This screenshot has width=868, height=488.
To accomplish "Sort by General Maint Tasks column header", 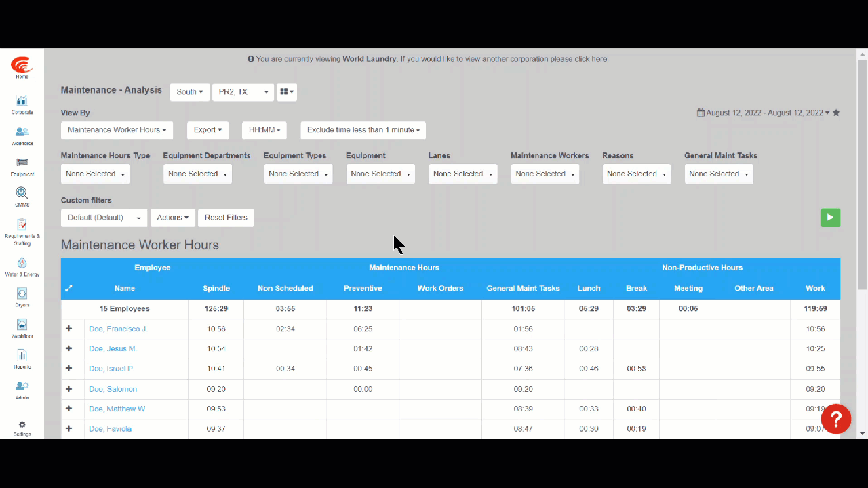I will pyautogui.click(x=523, y=288).
